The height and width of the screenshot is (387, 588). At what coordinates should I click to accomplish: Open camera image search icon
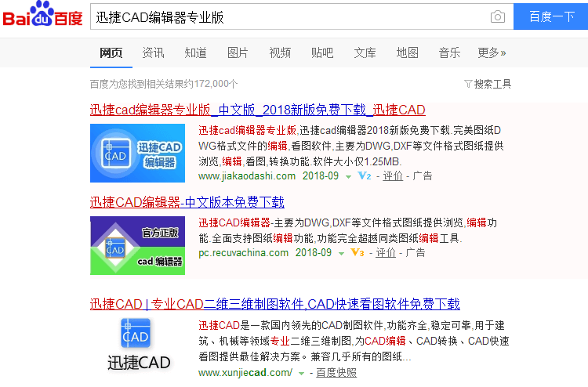coord(498,17)
